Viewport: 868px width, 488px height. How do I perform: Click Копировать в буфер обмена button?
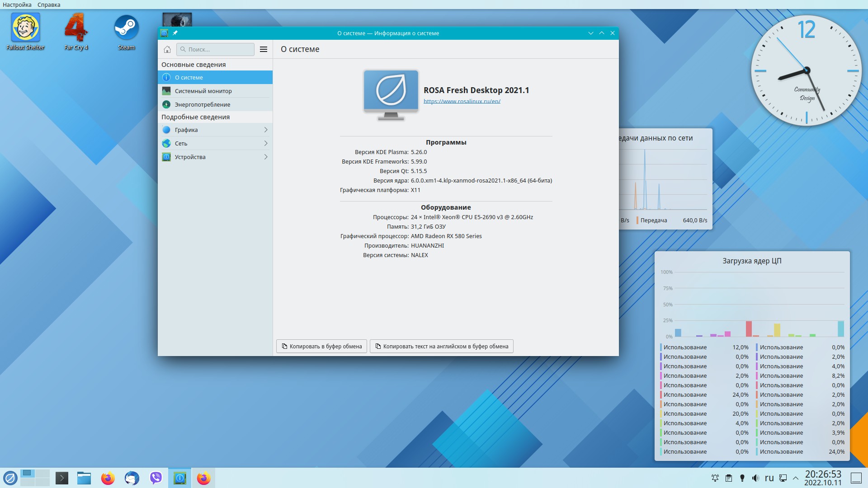point(321,347)
